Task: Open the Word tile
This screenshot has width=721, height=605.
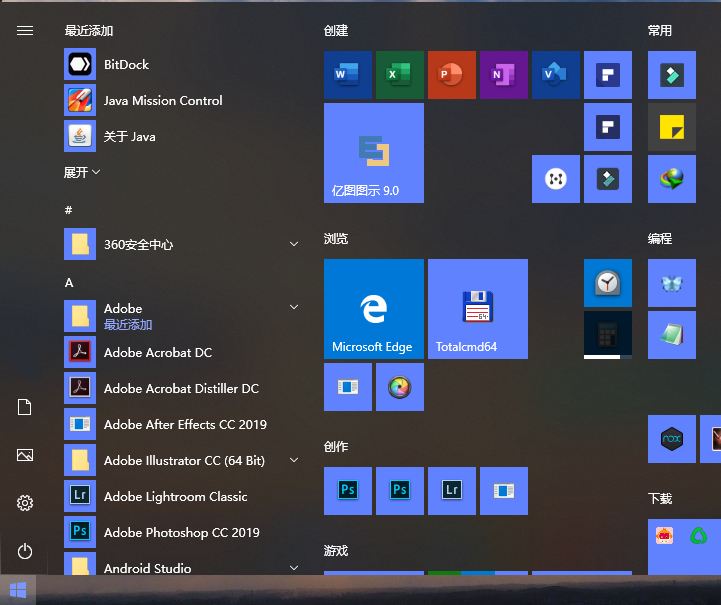Action: [x=348, y=75]
